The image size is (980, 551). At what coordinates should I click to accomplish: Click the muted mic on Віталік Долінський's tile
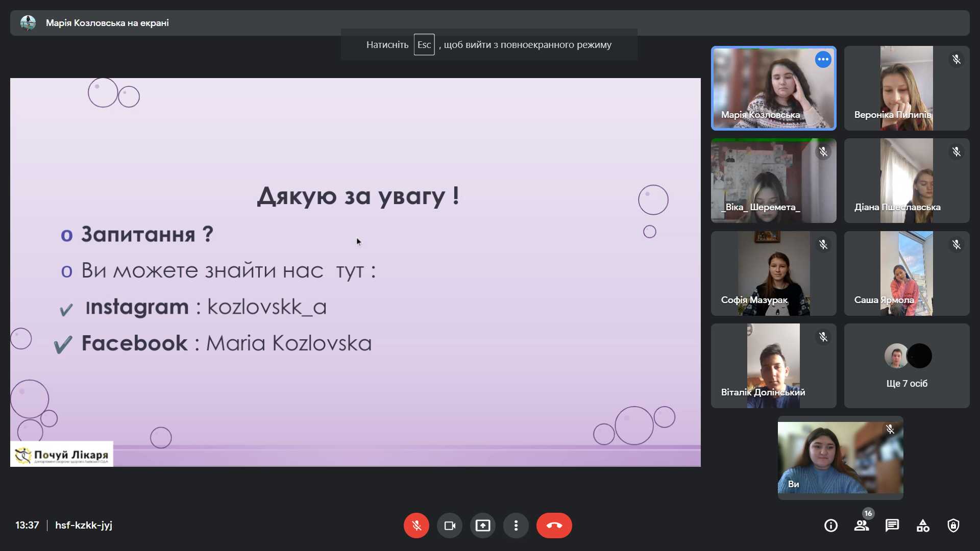(823, 337)
